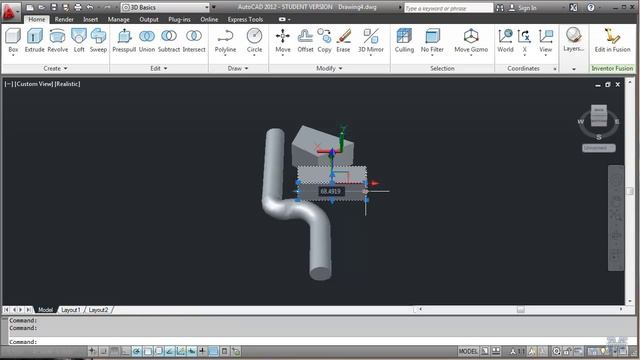Click the [Realistic] visual style label
Screen dimensions: 640x360
67,84
